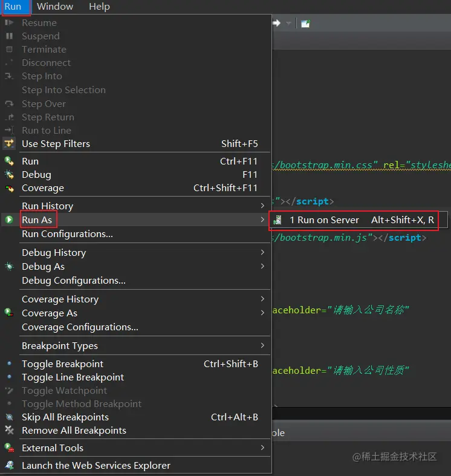Viewport: 451px width, 476px height.
Task: Click the External Tools icon
Action: [x=10, y=448]
